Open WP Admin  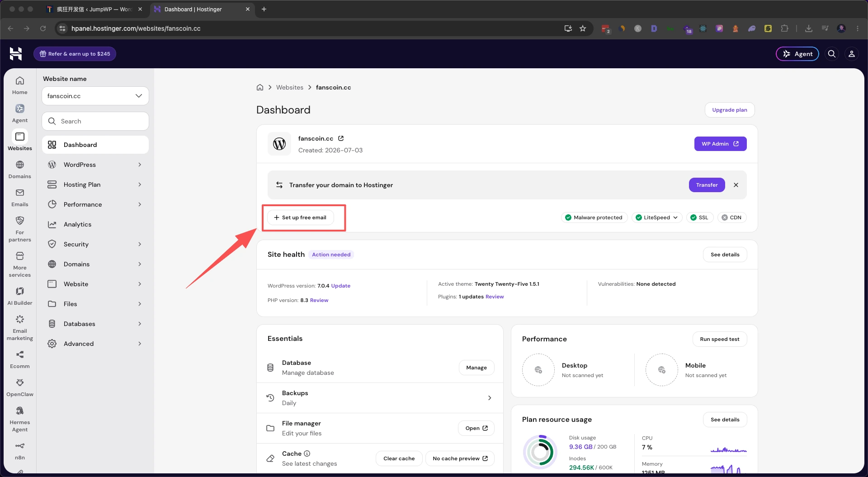coord(720,144)
